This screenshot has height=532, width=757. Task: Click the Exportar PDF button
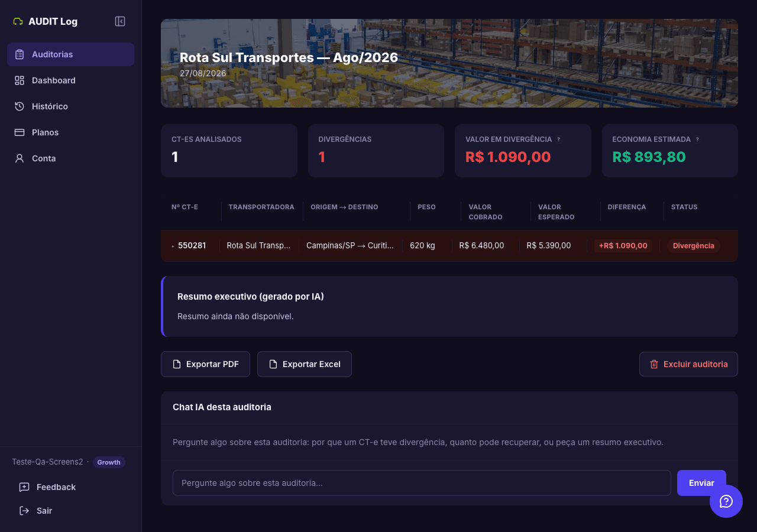point(205,364)
